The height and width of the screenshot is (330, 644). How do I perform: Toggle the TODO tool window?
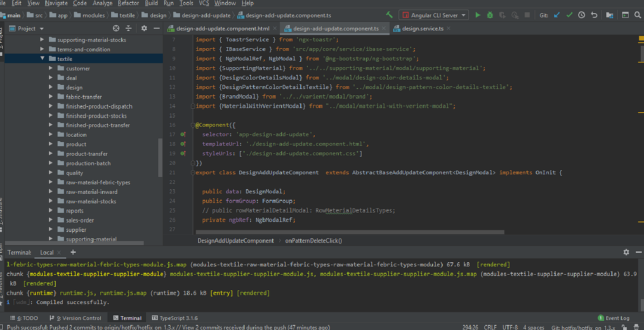25,318
